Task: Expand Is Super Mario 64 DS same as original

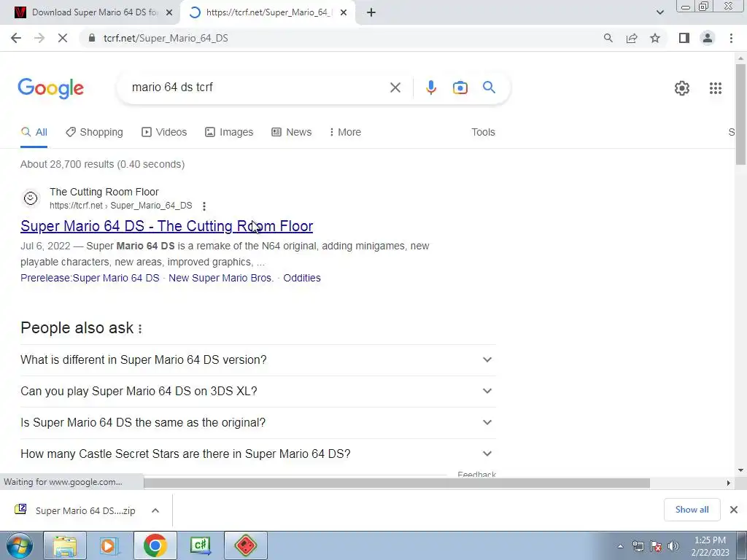Action: pos(258,423)
